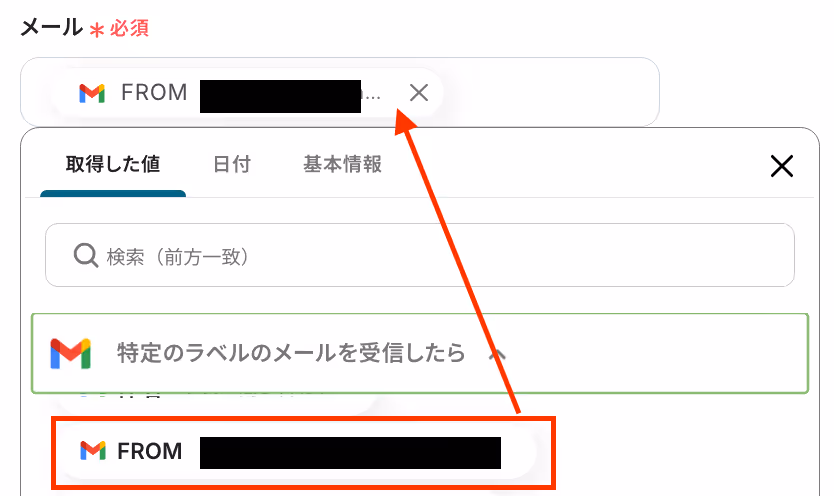Focus the 検索（前方一致）search field

tap(420, 255)
